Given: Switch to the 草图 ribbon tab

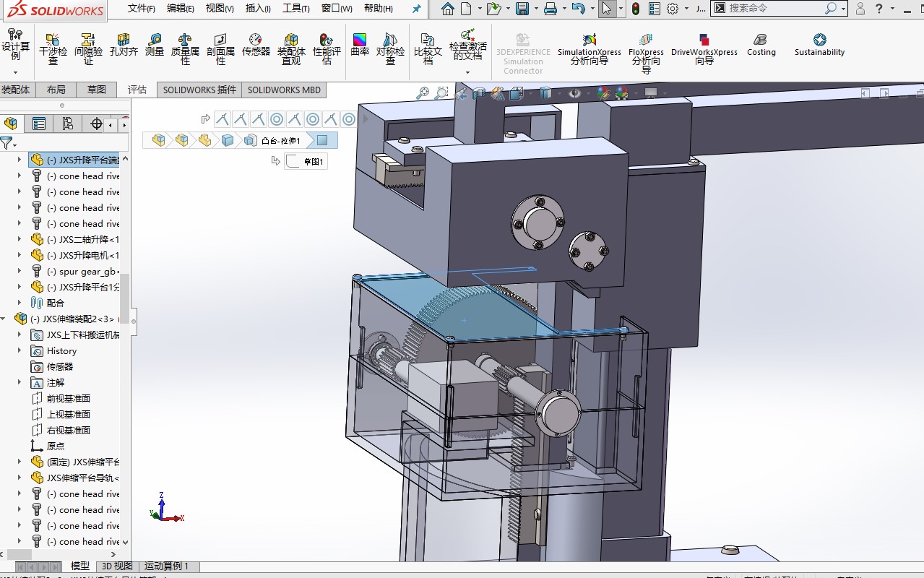Looking at the screenshot, I should point(97,90).
